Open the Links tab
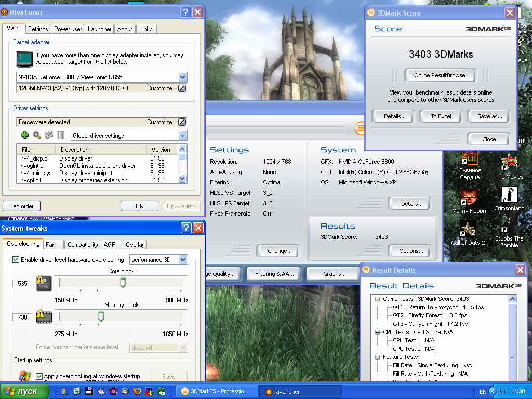This screenshot has width=532, height=399. [145, 29]
